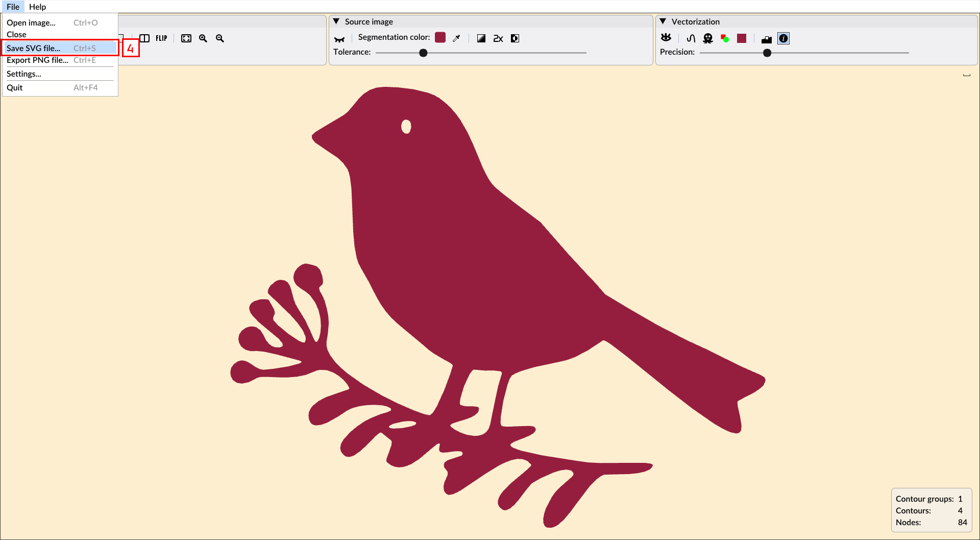Click the fit-to-screen icon

click(186, 38)
